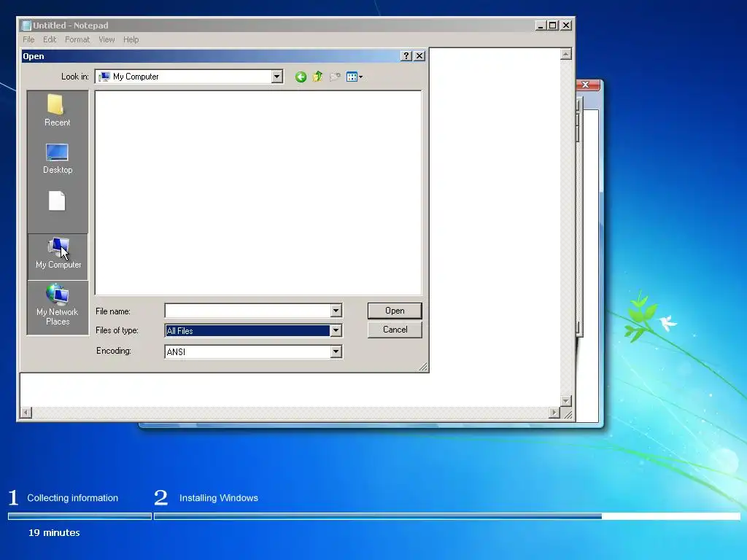Click into the File name field
The width and height of the screenshot is (747, 560).
[248, 311]
